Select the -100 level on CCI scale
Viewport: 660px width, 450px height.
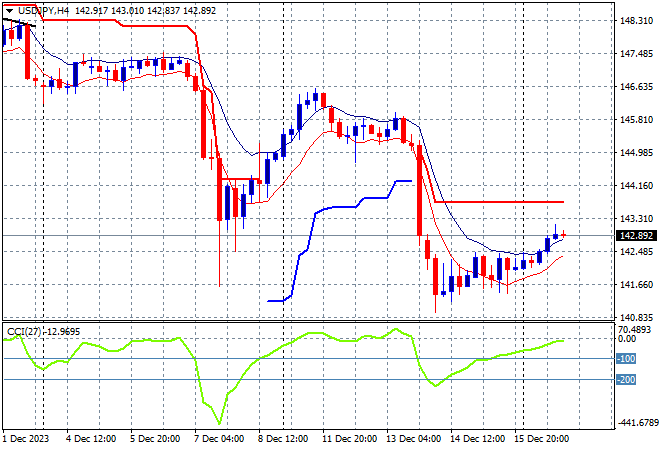tap(628, 359)
